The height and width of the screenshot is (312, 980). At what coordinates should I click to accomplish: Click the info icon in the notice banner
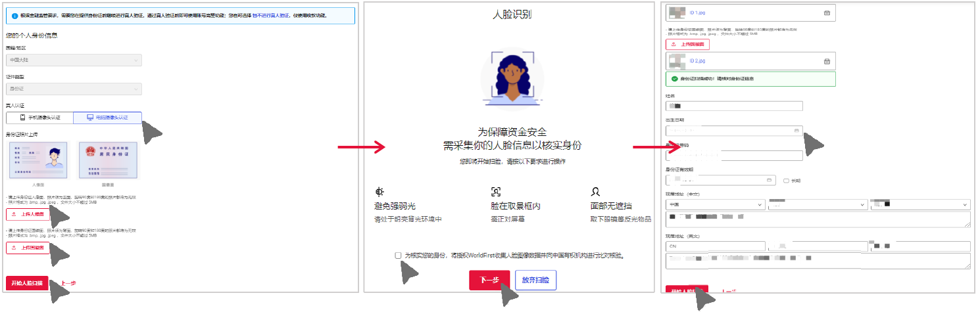(14, 14)
